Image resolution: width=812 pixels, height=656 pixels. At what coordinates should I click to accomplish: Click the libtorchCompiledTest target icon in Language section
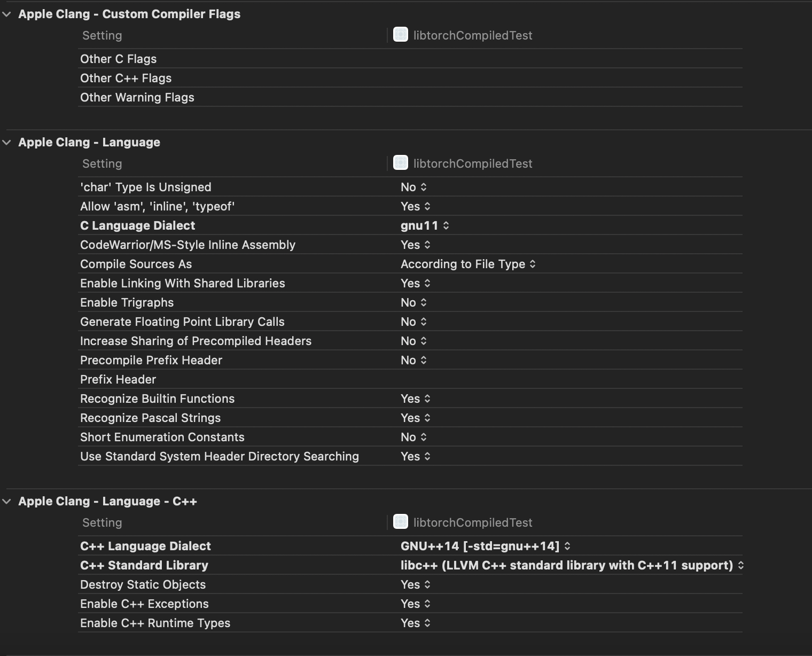coord(401,162)
